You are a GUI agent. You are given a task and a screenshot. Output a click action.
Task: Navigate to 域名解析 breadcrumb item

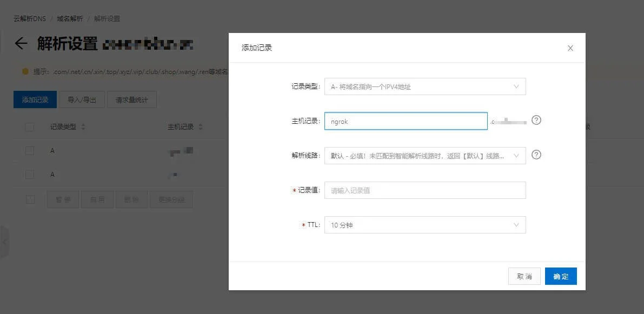tap(70, 18)
